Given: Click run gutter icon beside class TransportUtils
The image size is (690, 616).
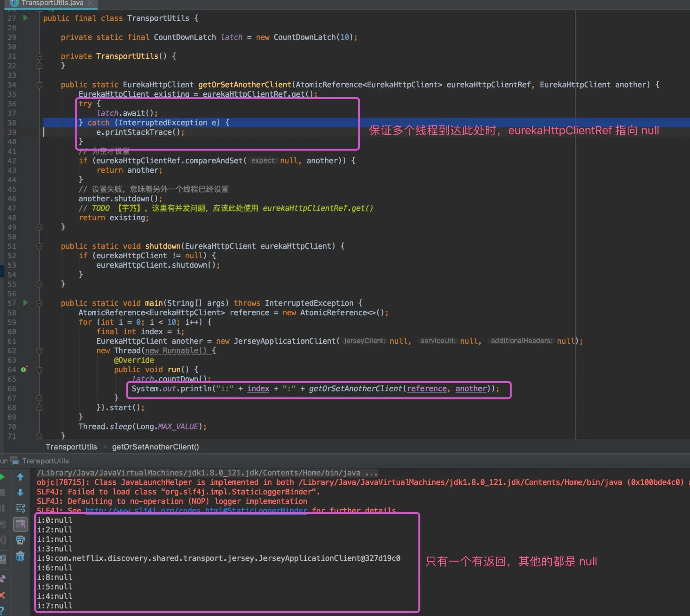Looking at the screenshot, I should pyautogui.click(x=25, y=18).
